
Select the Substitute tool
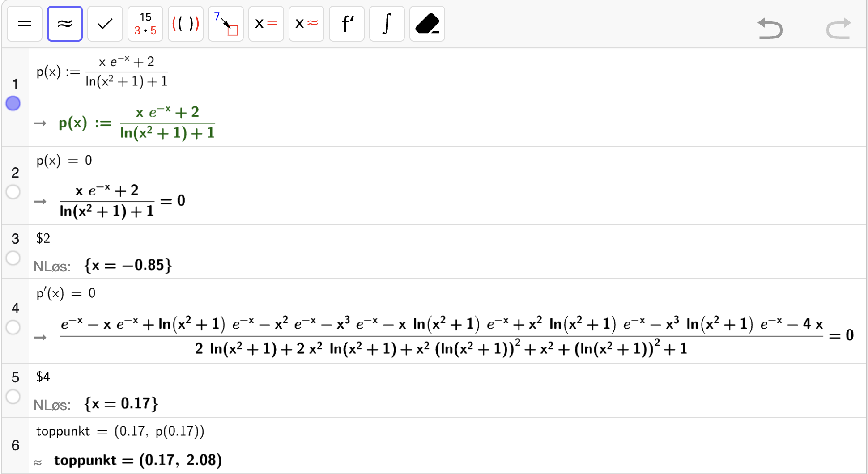[226, 24]
